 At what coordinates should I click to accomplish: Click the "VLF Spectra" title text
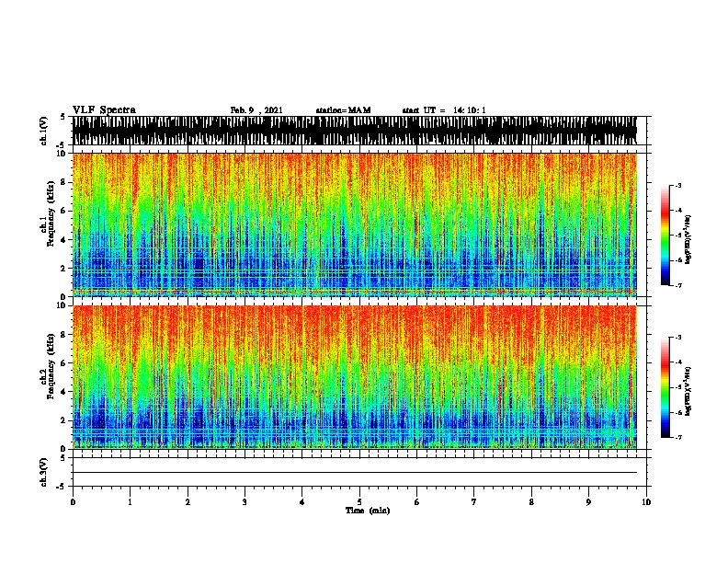(104, 110)
